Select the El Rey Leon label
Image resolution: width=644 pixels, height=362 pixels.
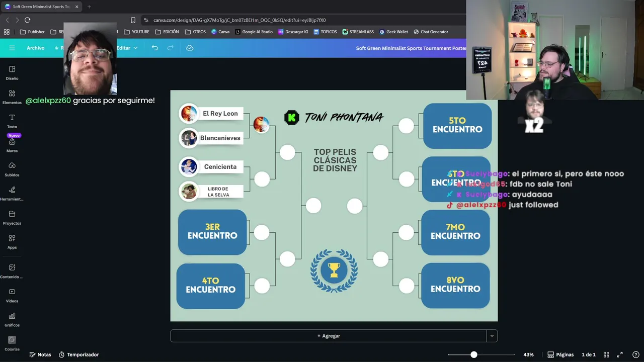[x=220, y=114]
